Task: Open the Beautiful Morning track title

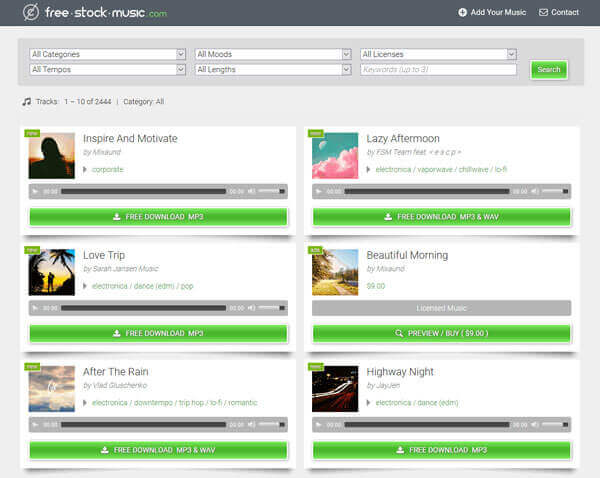Action: (x=407, y=255)
